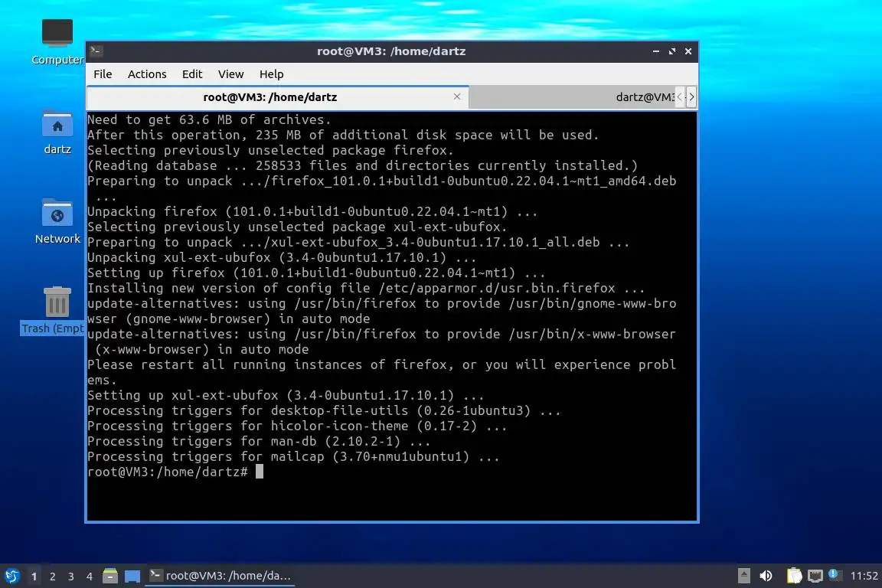Click the 'Unpacking firefox (101.0.1+build1' line
The height and width of the screenshot is (588, 882).
(x=312, y=211)
